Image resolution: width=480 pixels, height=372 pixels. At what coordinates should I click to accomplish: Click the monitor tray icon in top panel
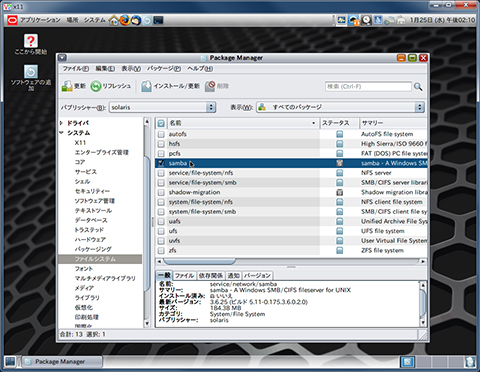342,20
